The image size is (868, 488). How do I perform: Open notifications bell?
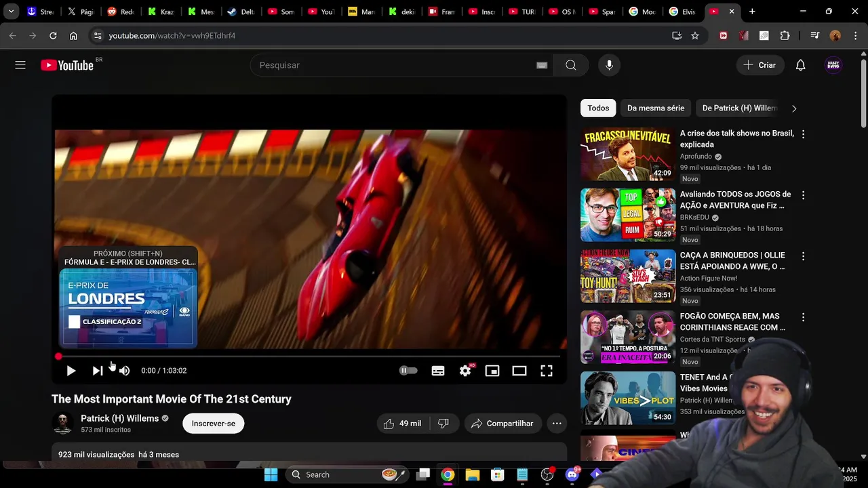coord(800,65)
